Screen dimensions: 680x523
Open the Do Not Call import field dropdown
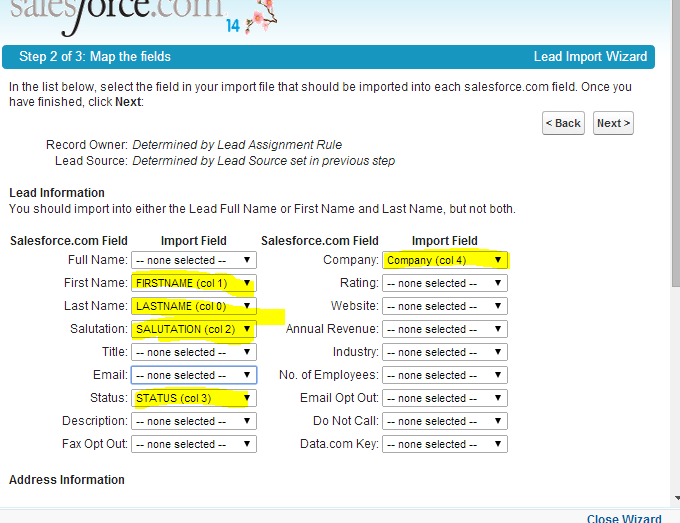(x=445, y=421)
